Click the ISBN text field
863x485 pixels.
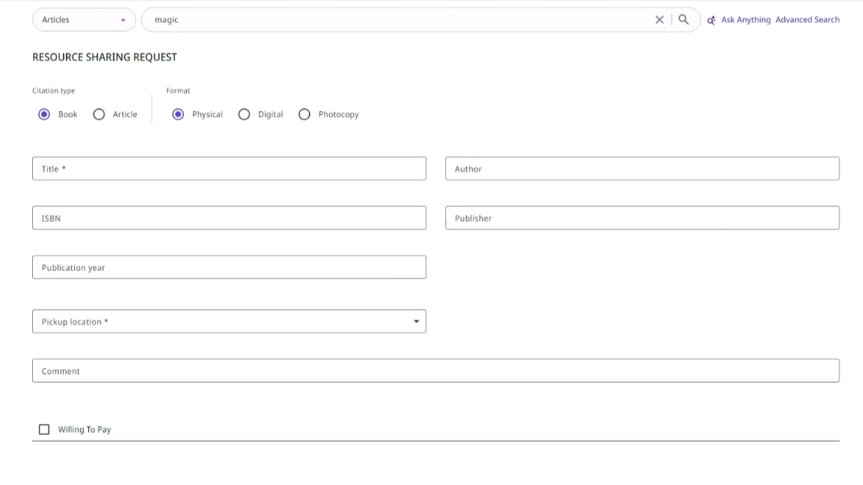(x=229, y=218)
